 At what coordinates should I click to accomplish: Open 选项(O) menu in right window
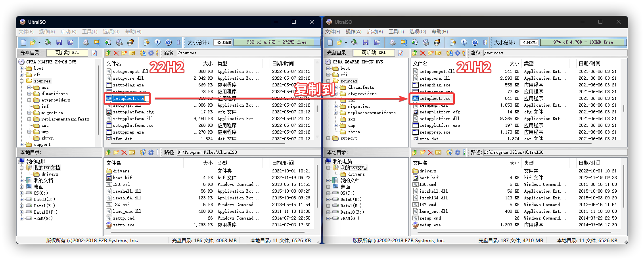click(x=418, y=32)
